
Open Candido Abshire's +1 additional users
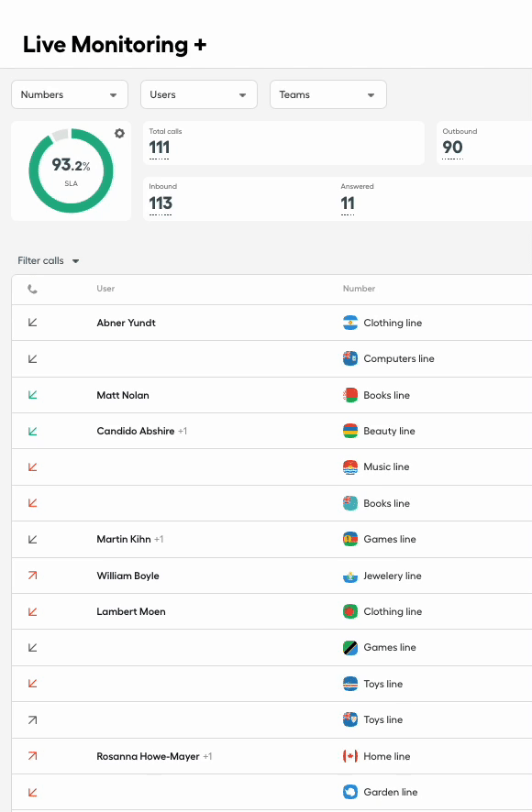183,431
